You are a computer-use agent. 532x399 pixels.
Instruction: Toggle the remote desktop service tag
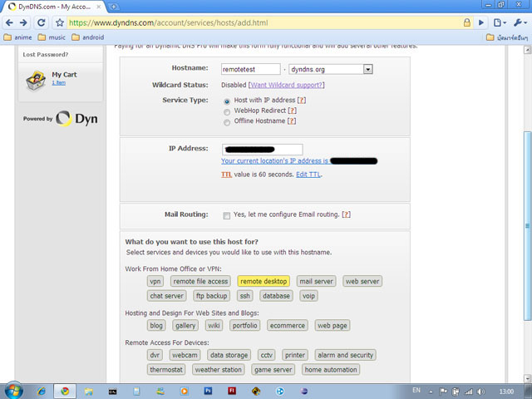tap(264, 281)
